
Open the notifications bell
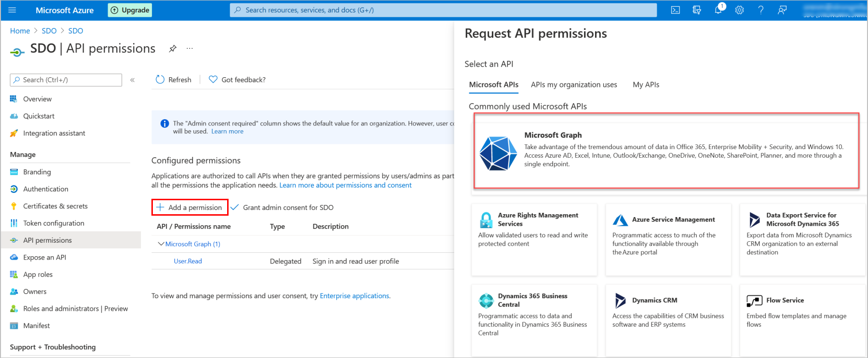click(718, 10)
